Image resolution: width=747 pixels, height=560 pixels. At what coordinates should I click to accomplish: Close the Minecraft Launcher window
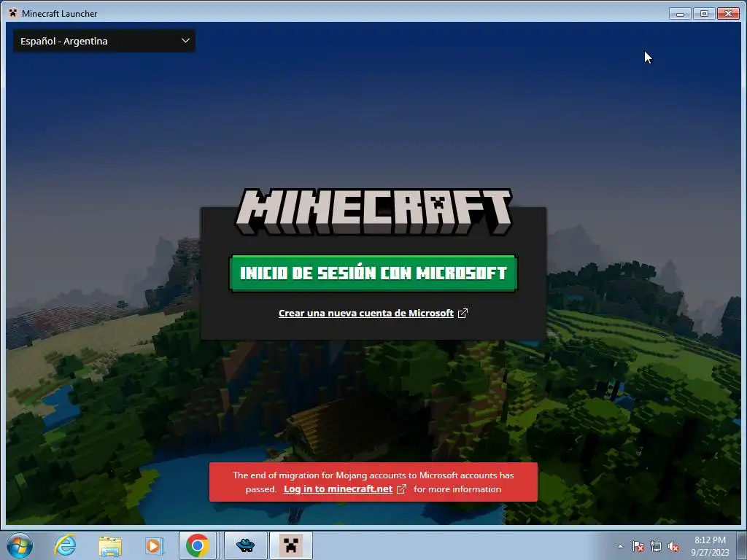[x=728, y=13]
